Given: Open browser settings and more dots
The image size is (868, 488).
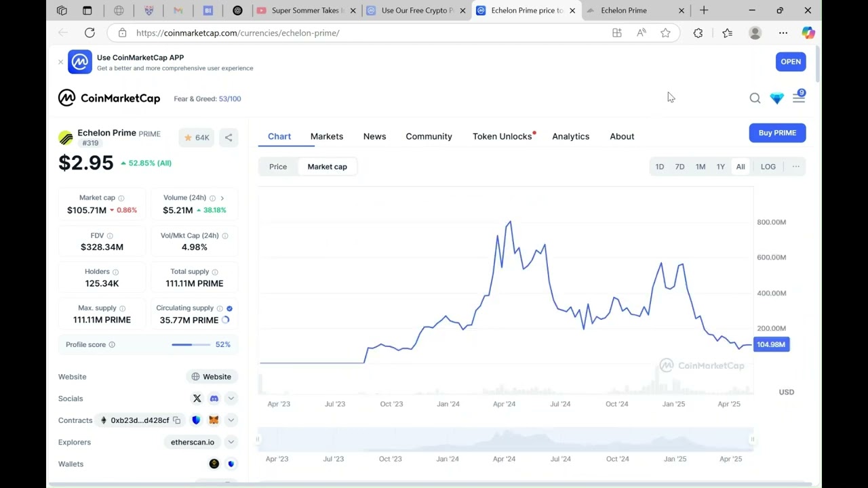Looking at the screenshot, I should pyautogui.click(x=783, y=33).
